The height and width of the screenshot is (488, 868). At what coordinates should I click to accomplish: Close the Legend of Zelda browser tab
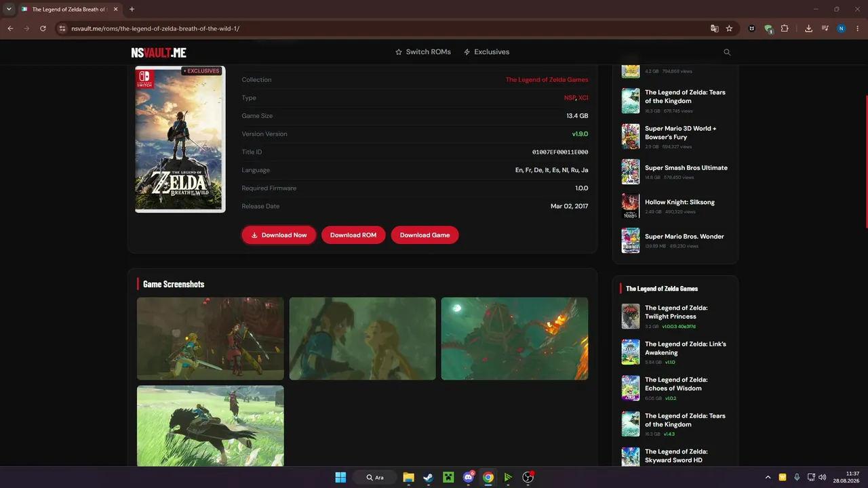(x=115, y=9)
